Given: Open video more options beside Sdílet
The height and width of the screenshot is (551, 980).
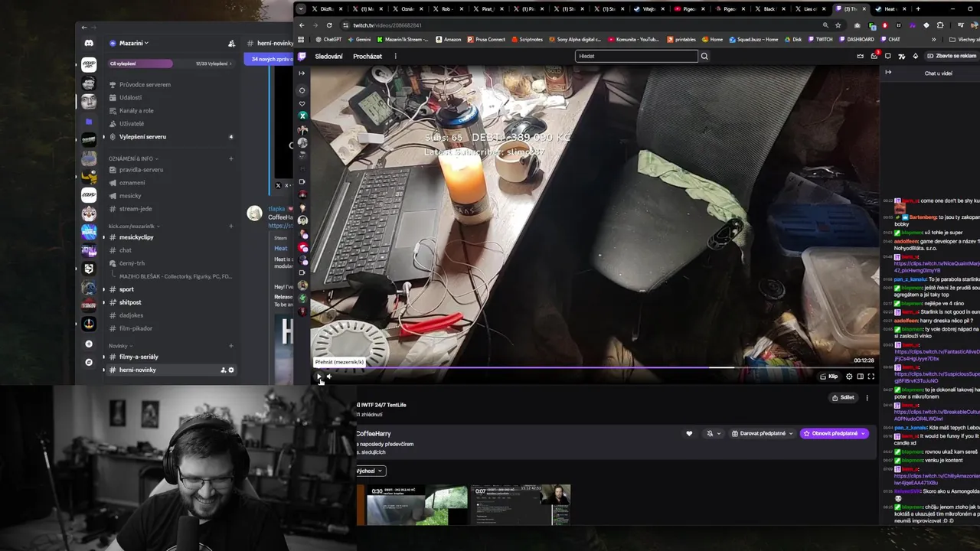Looking at the screenshot, I should point(867,397).
